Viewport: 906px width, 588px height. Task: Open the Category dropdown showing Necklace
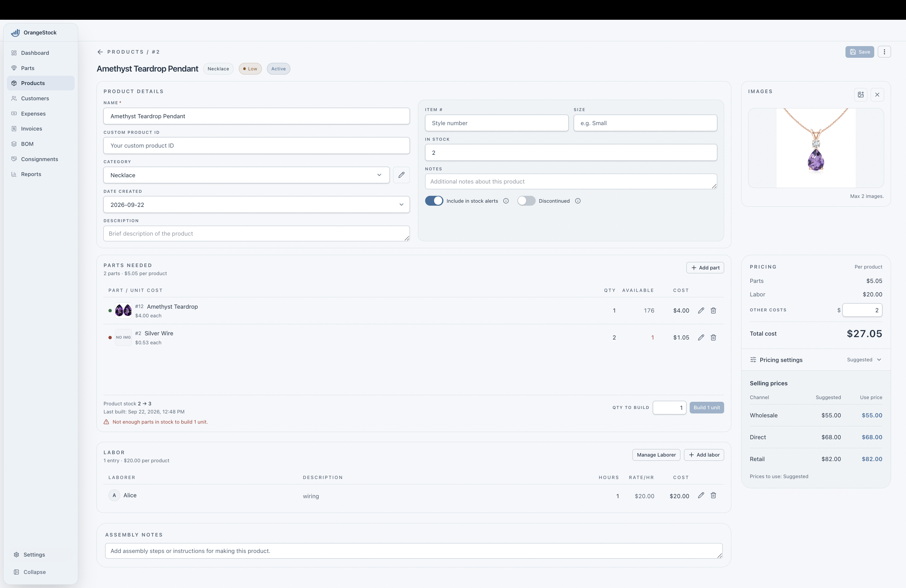pos(246,175)
